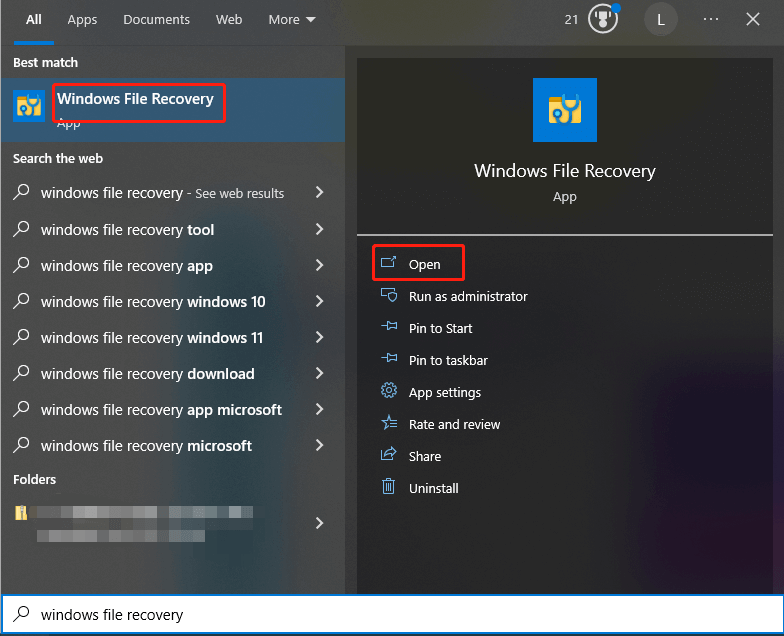Choose Pin to Start

click(x=440, y=328)
